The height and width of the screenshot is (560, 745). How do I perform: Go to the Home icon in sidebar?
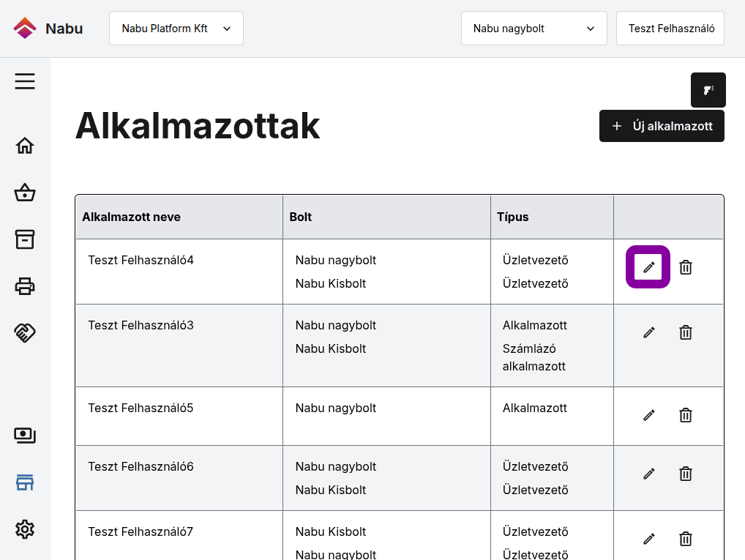click(x=25, y=146)
